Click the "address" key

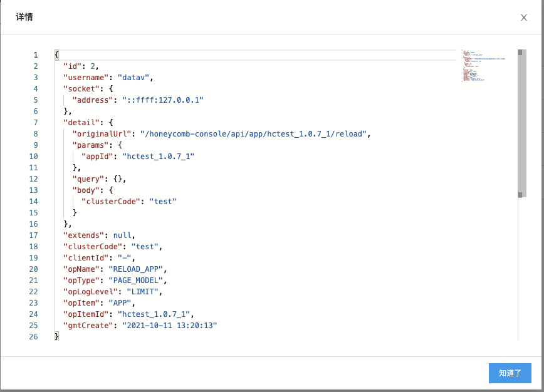pyautogui.click(x=93, y=100)
